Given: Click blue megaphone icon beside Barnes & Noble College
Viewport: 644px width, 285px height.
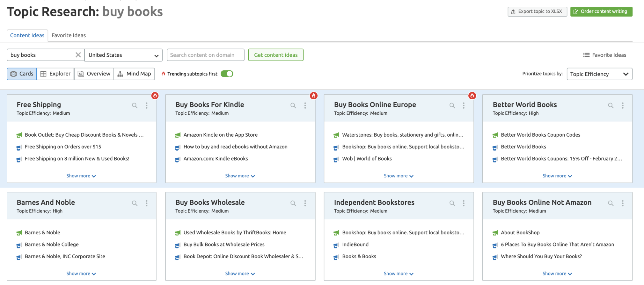Looking at the screenshot, I should pos(19,245).
